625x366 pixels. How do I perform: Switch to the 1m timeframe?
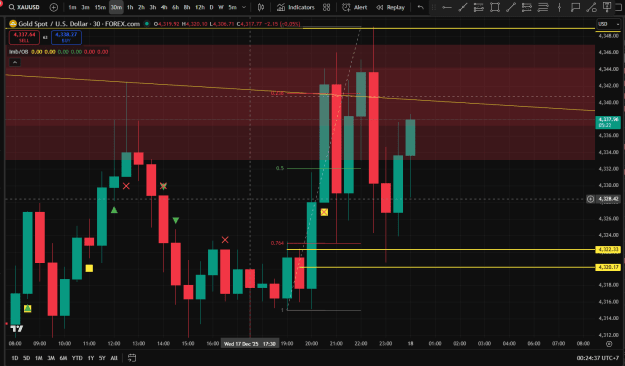point(72,7)
